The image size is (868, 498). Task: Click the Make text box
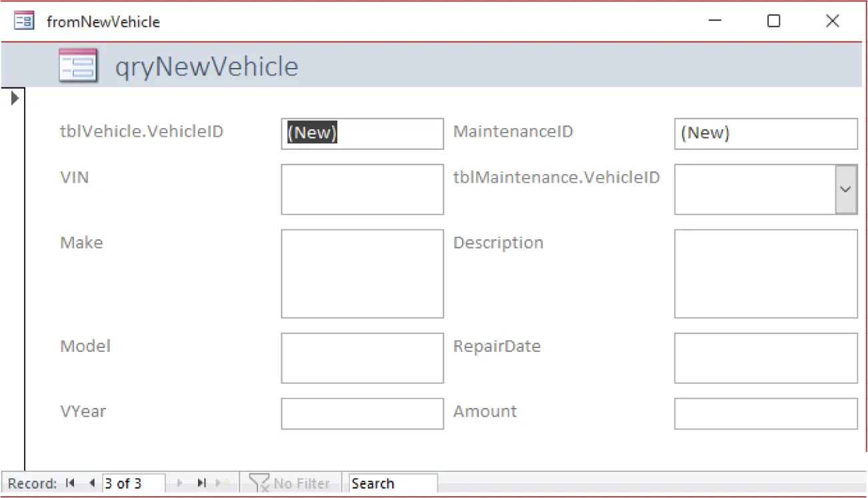[x=362, y=273]
